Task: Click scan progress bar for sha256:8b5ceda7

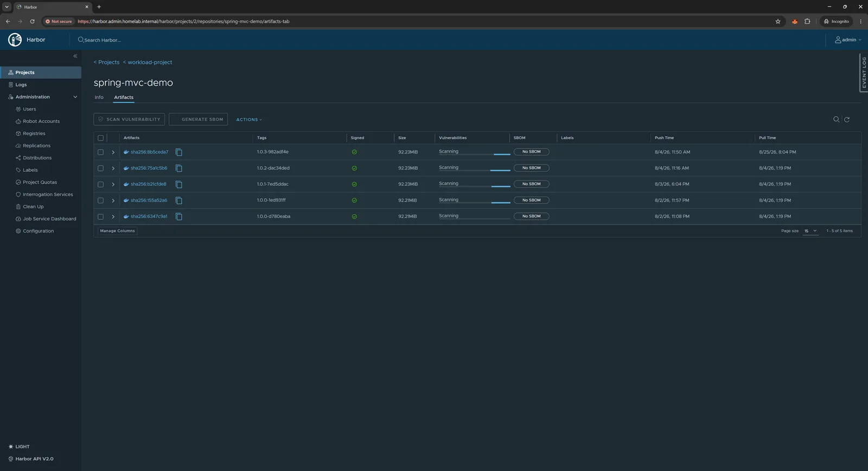Action: coord(475,154)
